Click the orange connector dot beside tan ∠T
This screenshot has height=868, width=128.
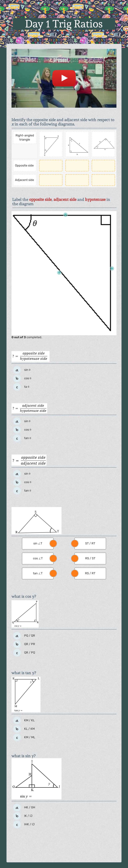53,573
